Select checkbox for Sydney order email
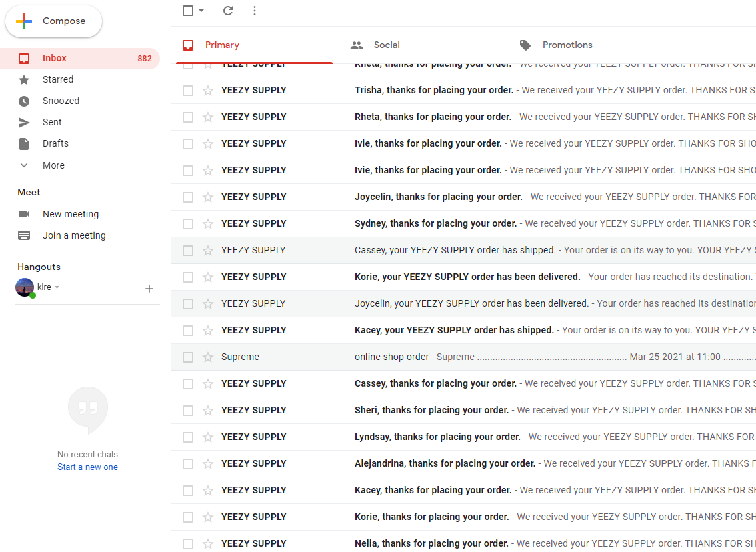 pyautogui.click(x=188, y=224)
